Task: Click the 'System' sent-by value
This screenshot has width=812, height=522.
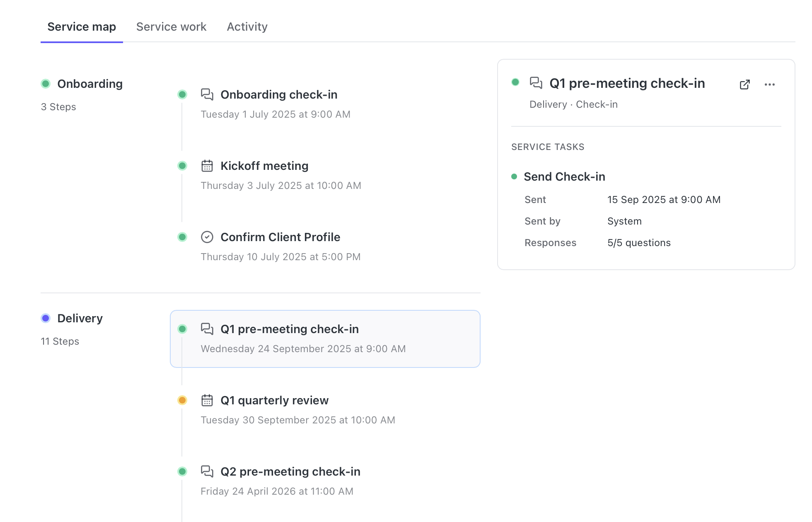Action: 624,221
